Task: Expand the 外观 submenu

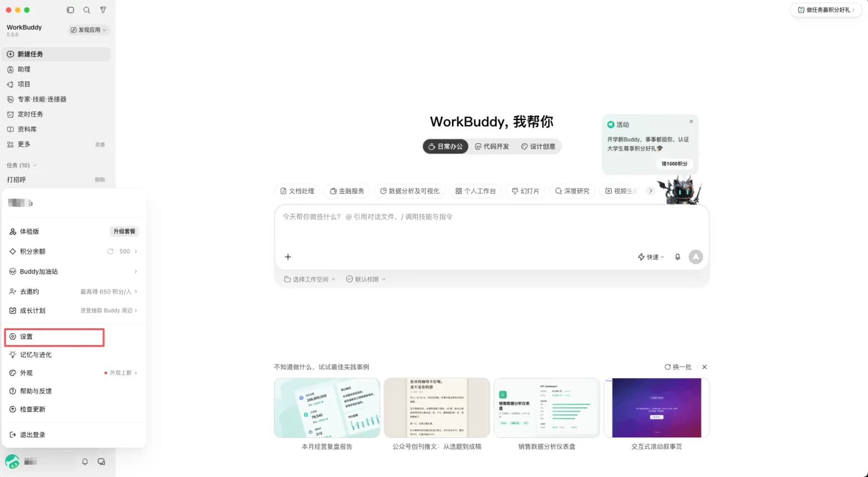Action: [73, 373]
